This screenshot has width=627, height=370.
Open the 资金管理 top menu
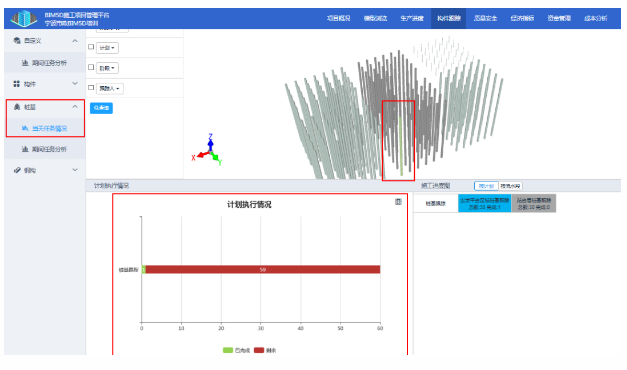(559, 18)
